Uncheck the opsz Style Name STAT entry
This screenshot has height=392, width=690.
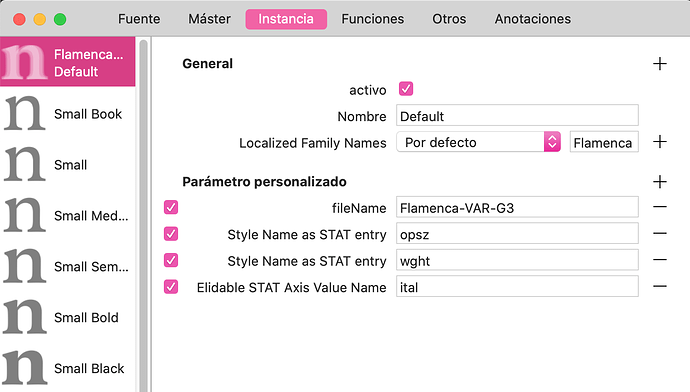coord(171,234)
